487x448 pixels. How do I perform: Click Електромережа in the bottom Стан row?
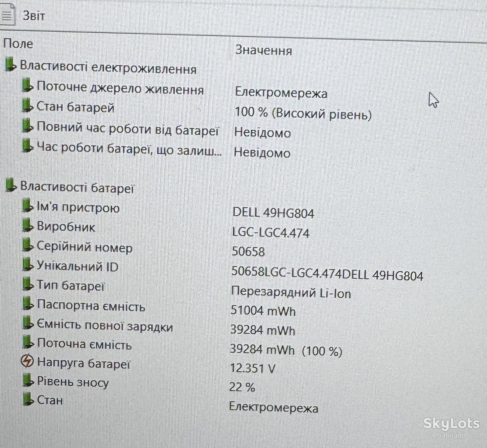coord(273,407)
